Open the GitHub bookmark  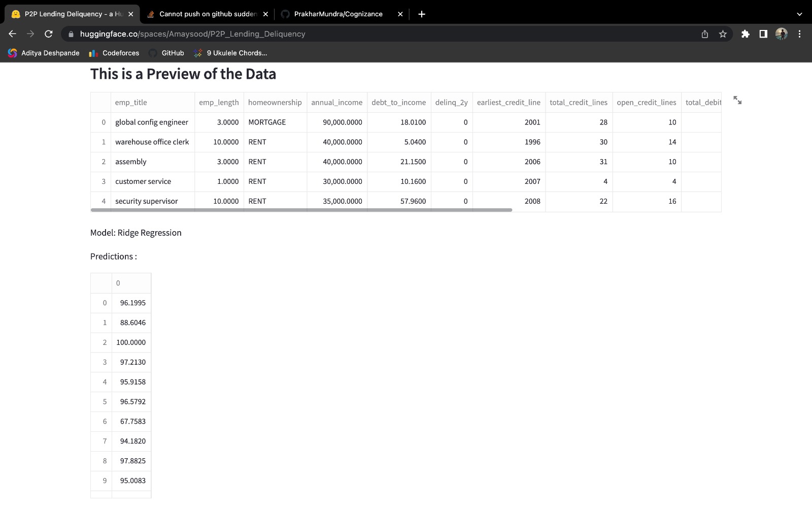pos(166,53)
